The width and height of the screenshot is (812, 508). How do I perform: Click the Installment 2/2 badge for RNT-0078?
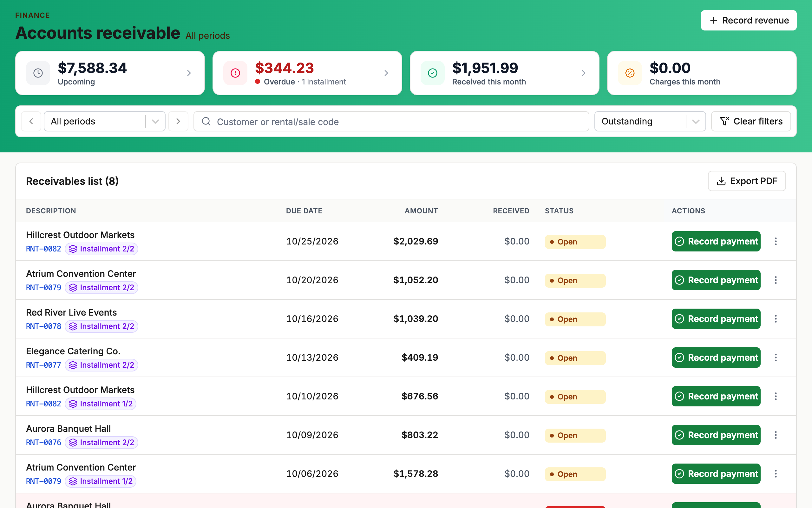(101, 326)
